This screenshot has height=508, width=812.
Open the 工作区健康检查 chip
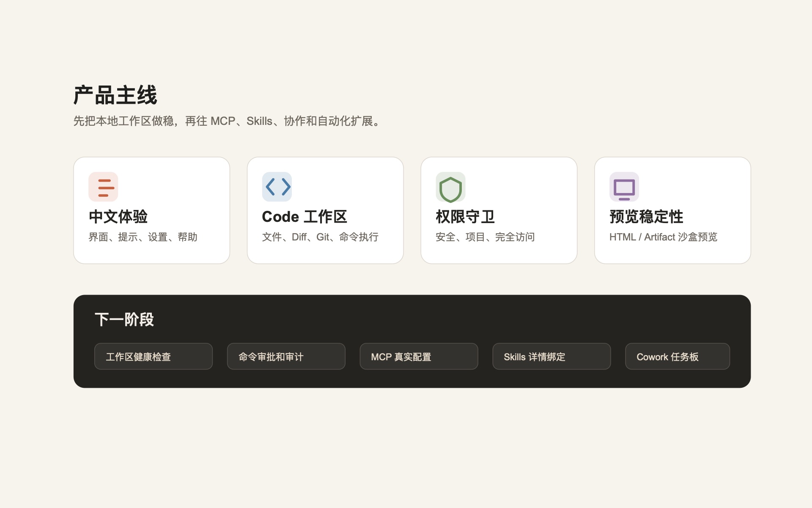click(x=154, y=356)
